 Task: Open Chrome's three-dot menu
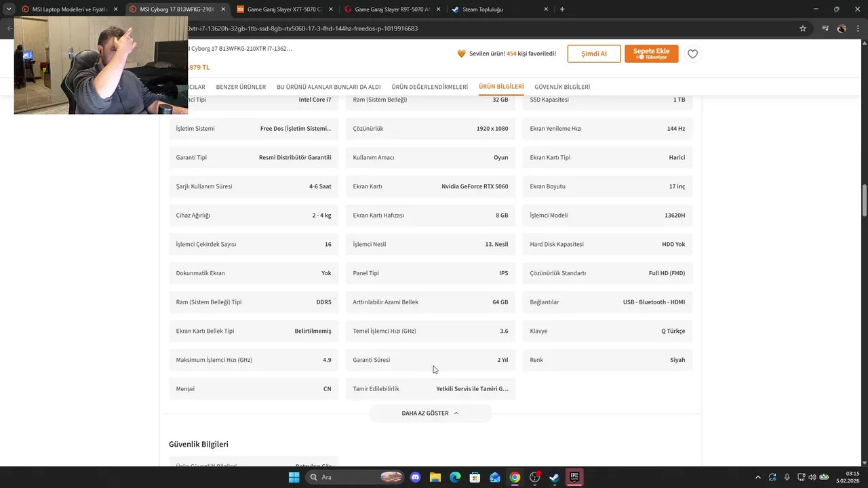tap(858, 28)
